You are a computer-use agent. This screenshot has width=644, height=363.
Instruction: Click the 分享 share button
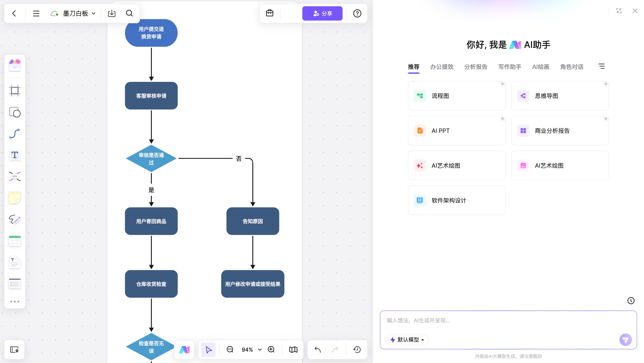[322, 13]
